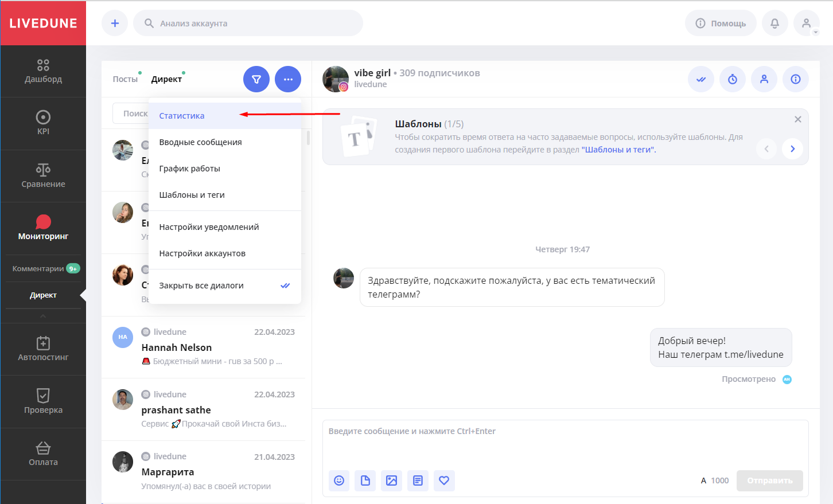Select Шаблоны и теги menu item
The height and width of the screenshot is (504, 833).
tap(225, 195)
